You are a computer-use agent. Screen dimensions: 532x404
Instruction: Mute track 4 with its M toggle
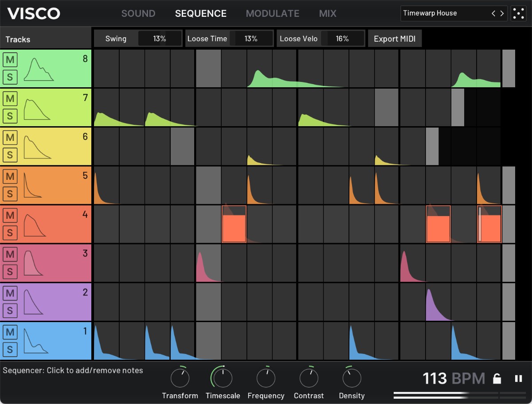click(x=10, y=215)
